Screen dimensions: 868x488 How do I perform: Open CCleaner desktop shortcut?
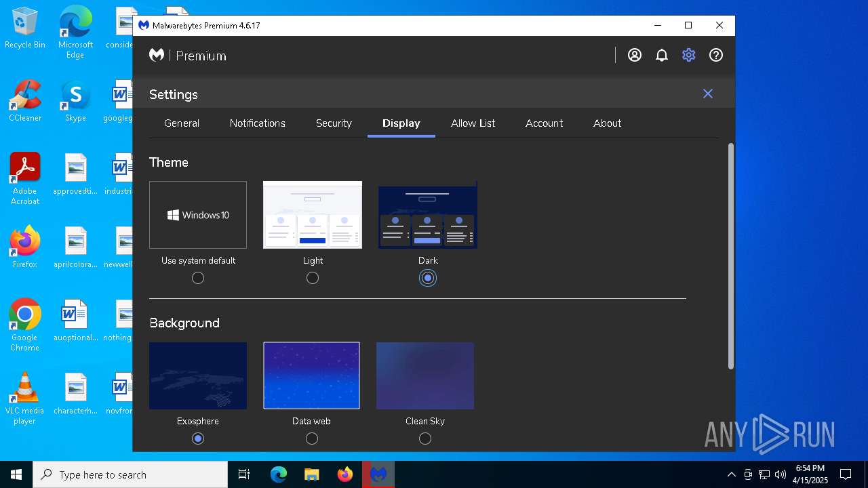(25, 102)
